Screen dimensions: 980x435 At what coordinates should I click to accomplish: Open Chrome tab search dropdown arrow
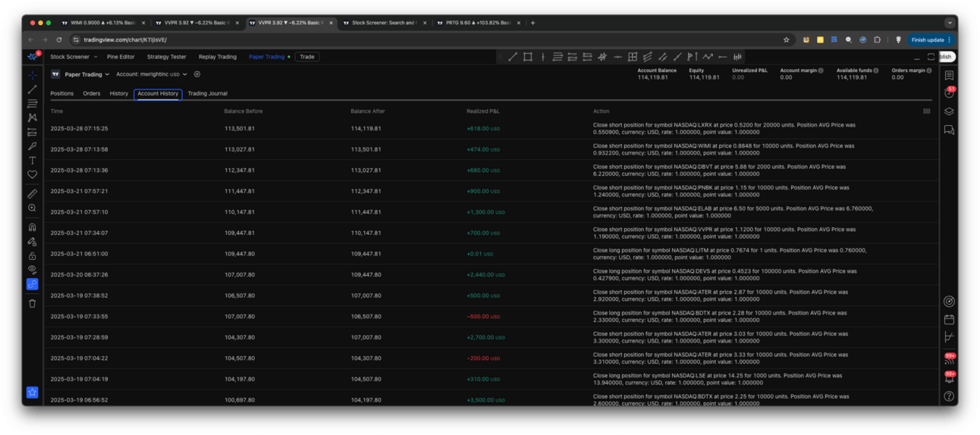[949, 23]
